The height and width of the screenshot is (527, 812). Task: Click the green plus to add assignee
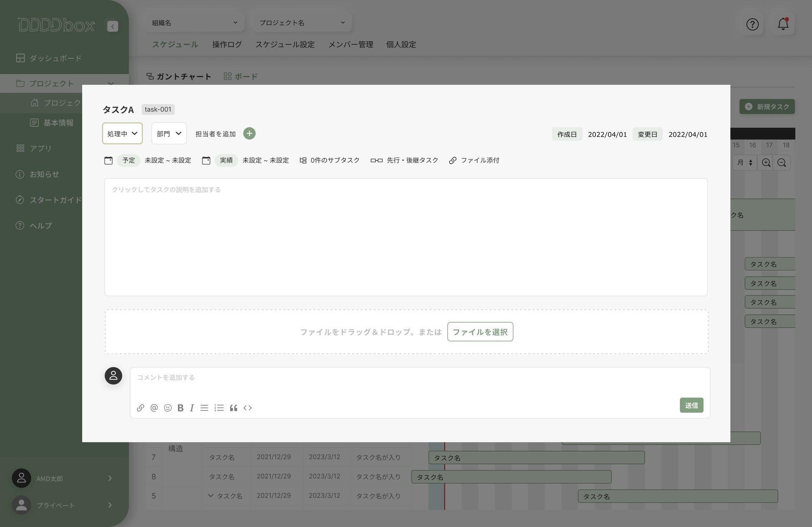point(249,134)
